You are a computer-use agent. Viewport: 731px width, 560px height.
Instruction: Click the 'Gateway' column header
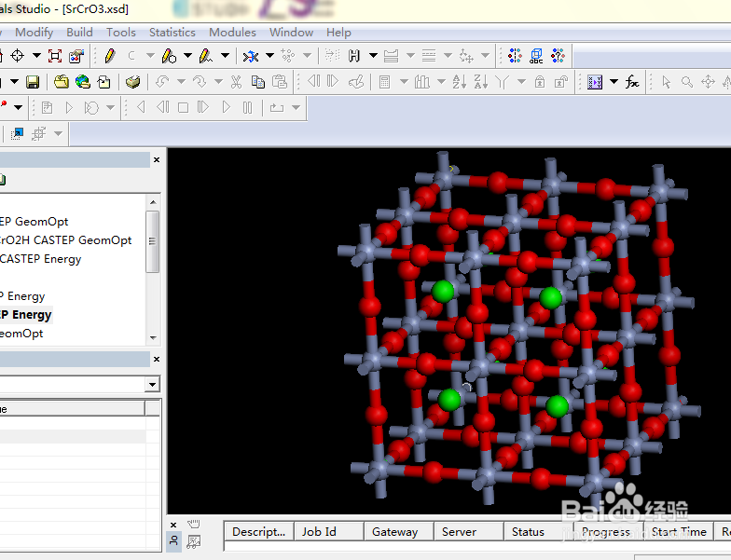tap(399, 531)
